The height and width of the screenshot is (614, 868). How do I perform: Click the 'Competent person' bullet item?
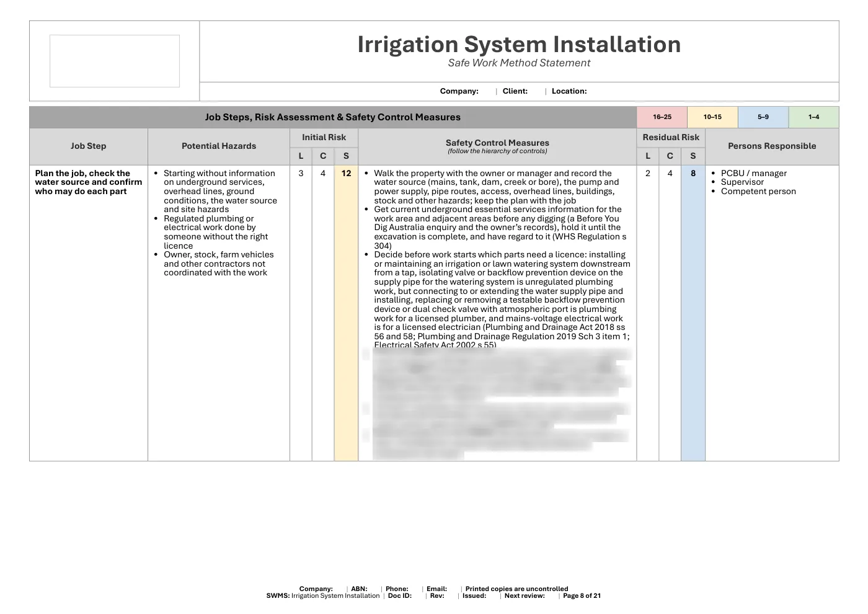[758, 192]
